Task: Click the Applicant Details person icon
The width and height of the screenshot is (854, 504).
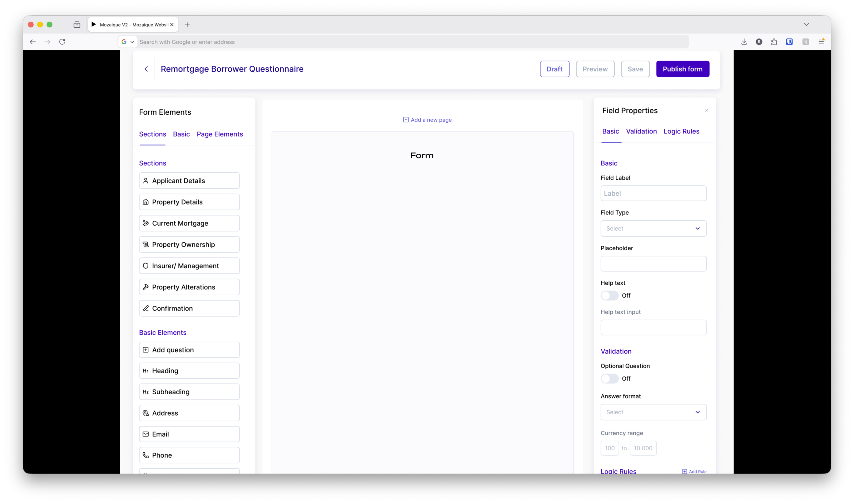Action: (x=146, y=181)
